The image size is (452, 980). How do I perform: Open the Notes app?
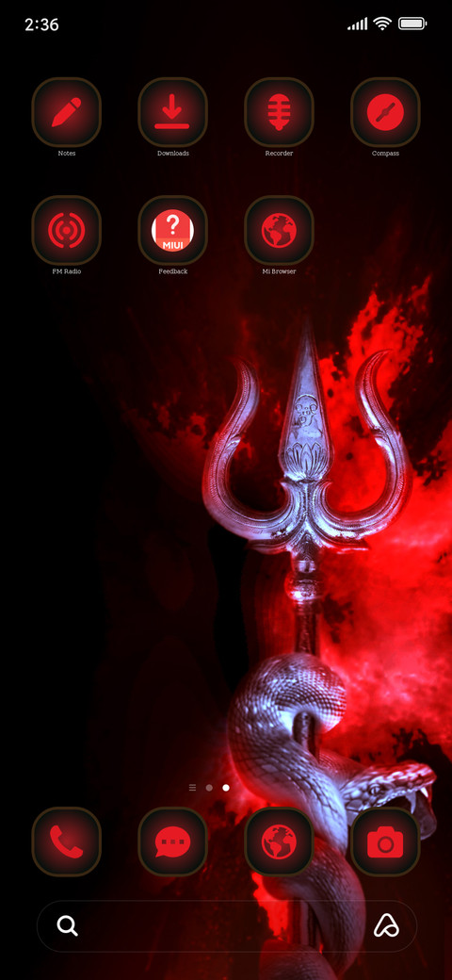(66, 112)
